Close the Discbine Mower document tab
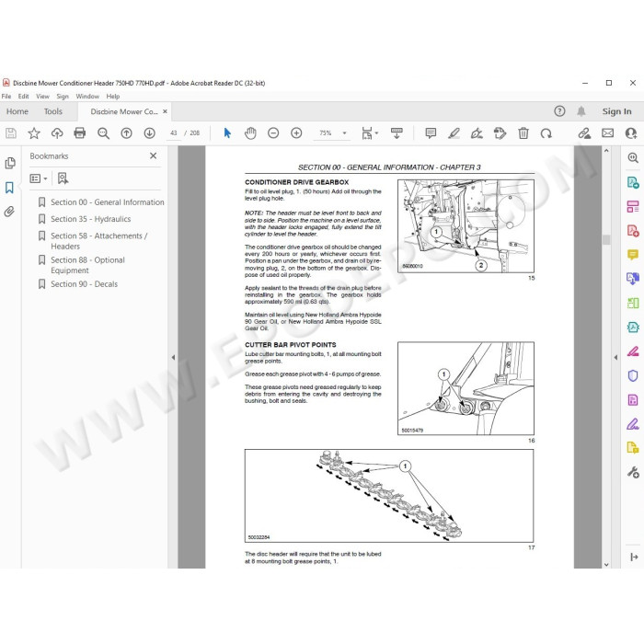The image size is (644, 644). pyautogui.click(x=165, y=111)
